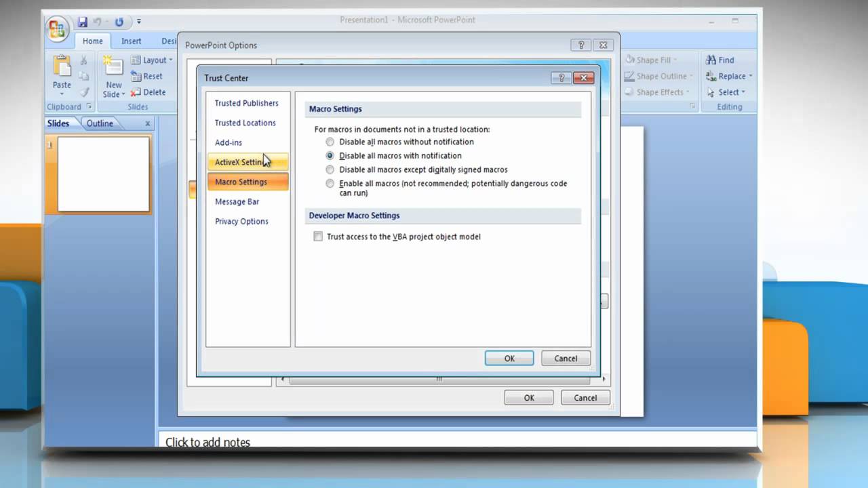Click in the notes pane text area

pos(458,441)
